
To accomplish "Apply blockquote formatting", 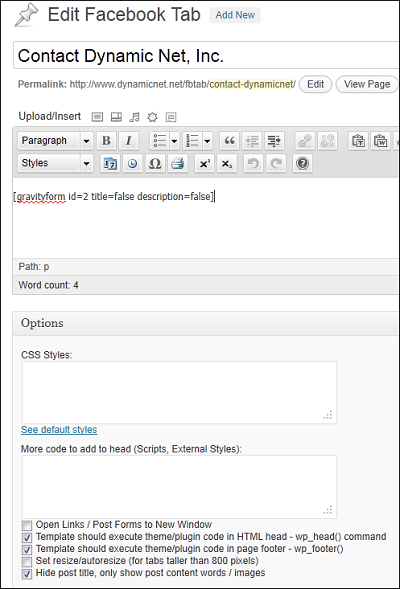I will click(229, 141).
